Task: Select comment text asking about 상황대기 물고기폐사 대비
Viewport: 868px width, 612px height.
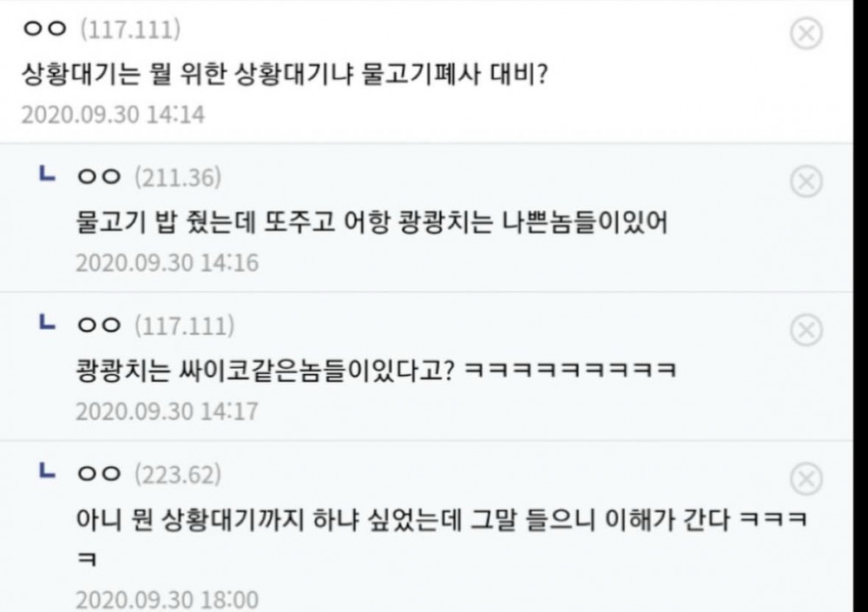Action: click(285, 73)
